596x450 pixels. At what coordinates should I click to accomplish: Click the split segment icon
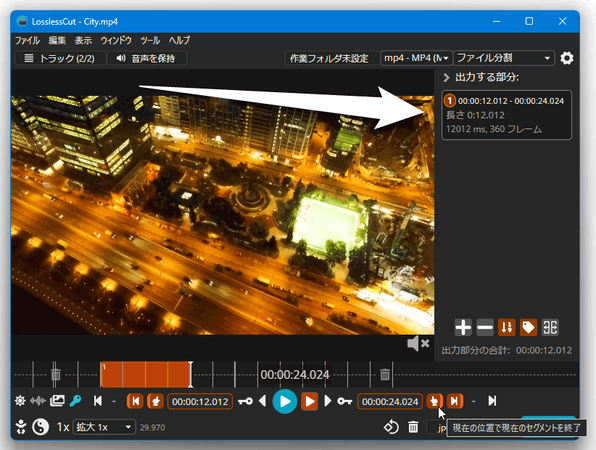coord(550,327)
